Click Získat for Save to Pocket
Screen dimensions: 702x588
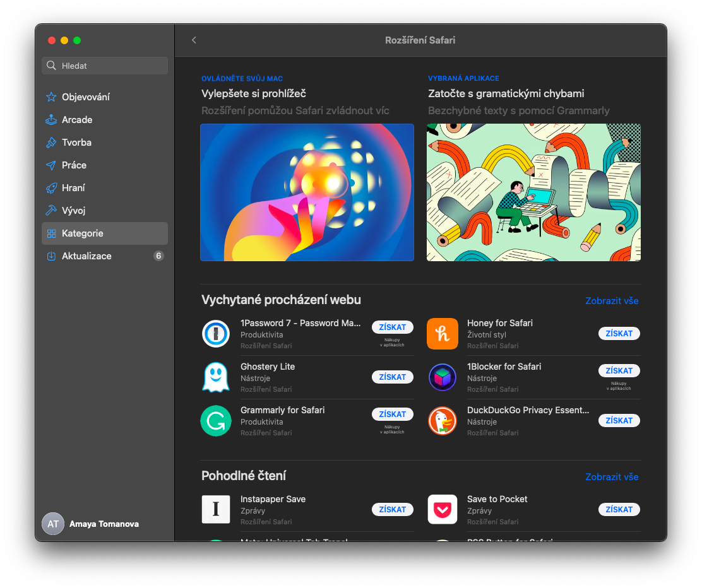(x=619, y=509)
